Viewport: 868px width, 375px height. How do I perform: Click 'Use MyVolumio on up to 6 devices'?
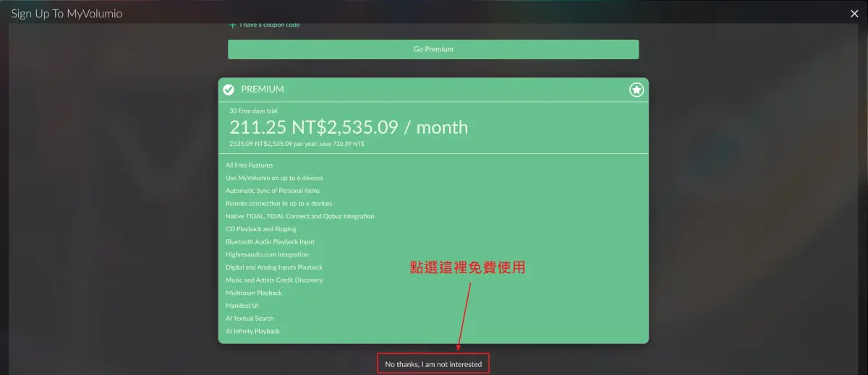(x=274, y=178)
